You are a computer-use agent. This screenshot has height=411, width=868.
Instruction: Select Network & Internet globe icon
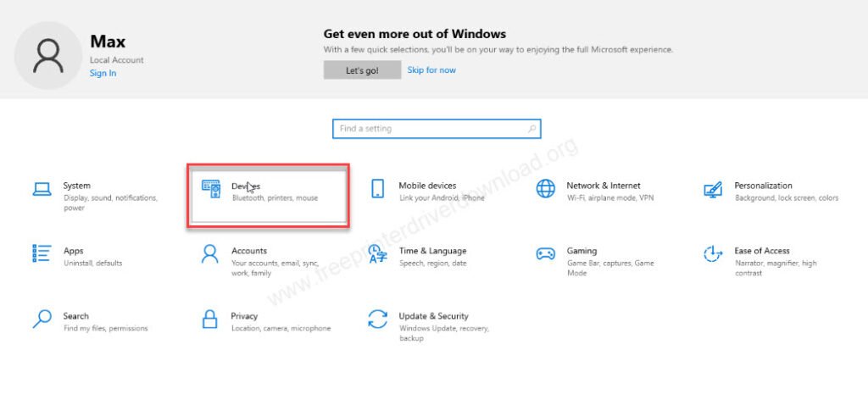(x=545, y=189)
